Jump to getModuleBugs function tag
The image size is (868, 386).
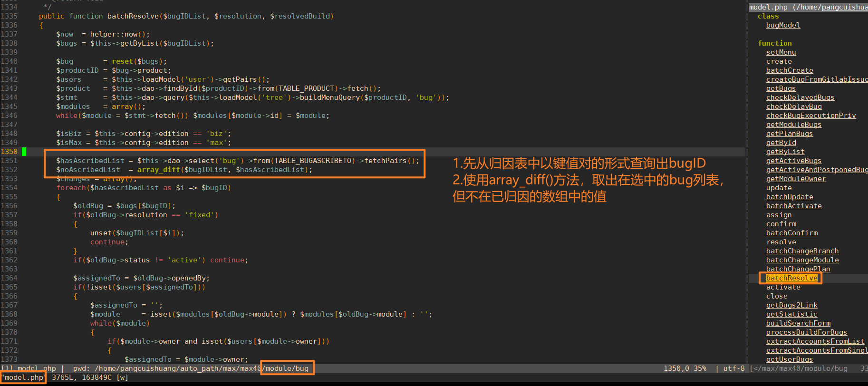tap(793, 125)
